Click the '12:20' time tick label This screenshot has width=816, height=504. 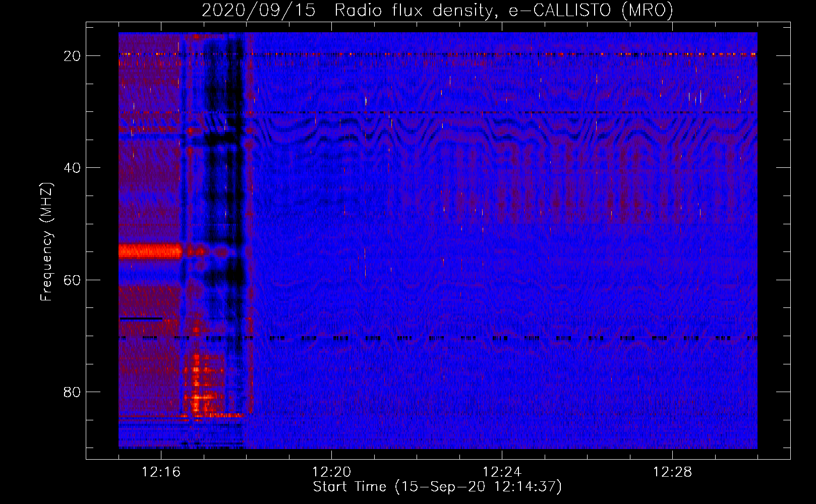coord(332,472)
